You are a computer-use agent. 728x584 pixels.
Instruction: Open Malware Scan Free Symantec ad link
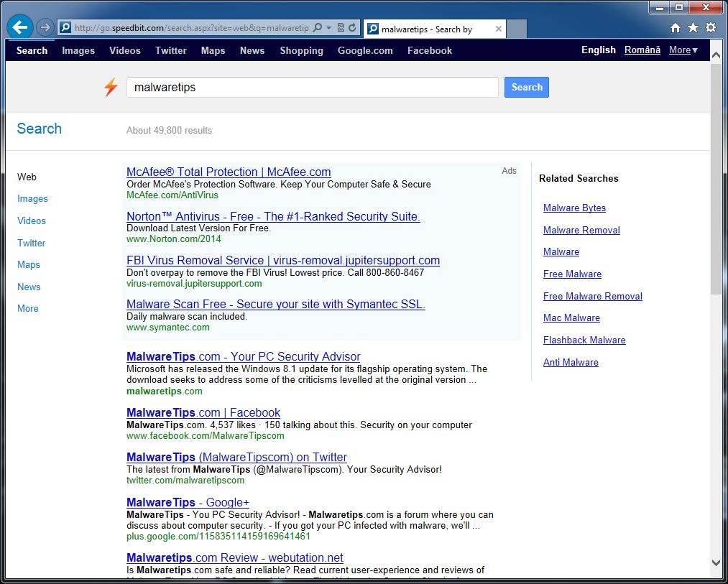(x=276, y=305)
